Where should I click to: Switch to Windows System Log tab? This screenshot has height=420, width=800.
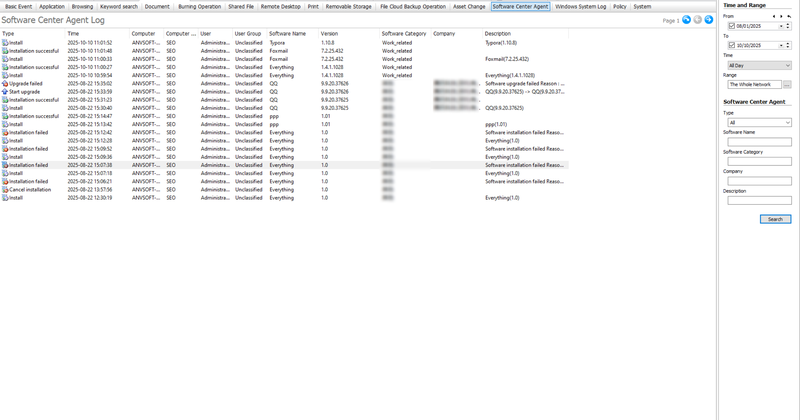[580, 7]
